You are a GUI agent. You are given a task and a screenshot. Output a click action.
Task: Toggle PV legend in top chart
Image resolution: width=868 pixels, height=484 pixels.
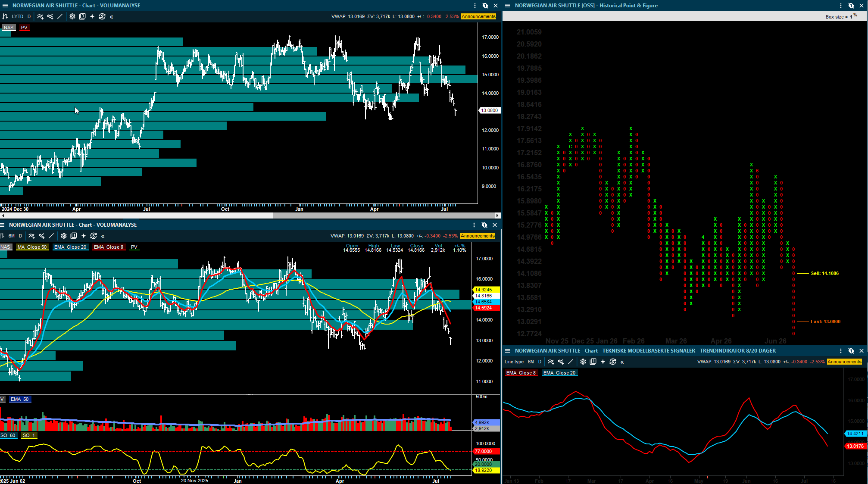(24, 28)
